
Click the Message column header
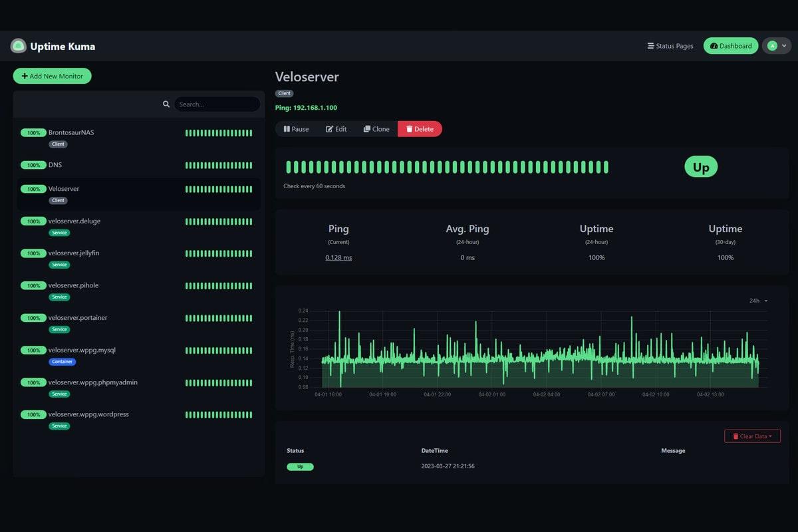point(673,451)
